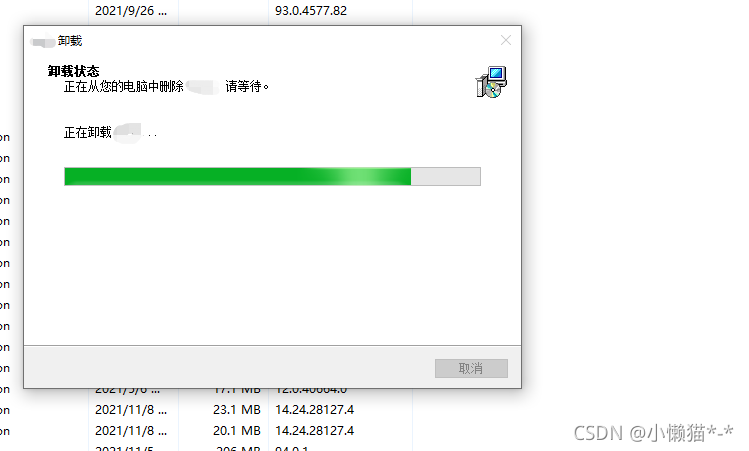This screenshot has width=749, height=451.
Task: Click the installer computer and disc icon
Action: 491,82
